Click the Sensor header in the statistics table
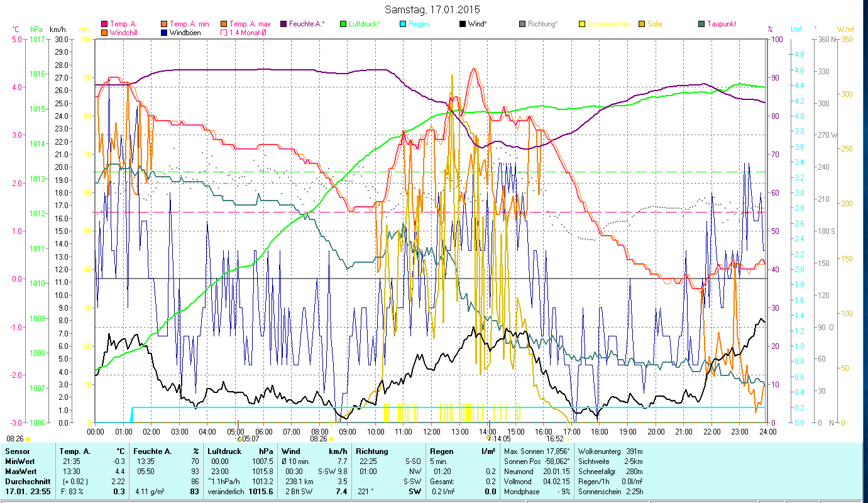The width and height of the screenshot is (868, 503). (x=16, y=451)
